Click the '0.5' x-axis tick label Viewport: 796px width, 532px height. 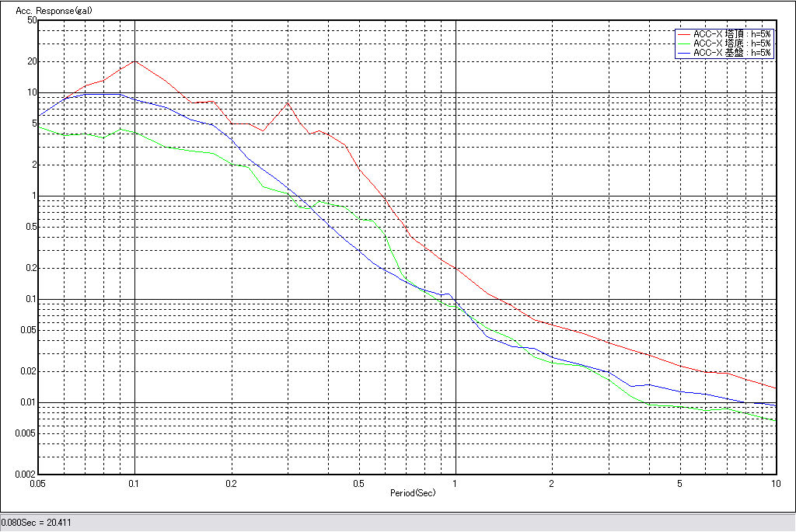[x=358, y=482]
